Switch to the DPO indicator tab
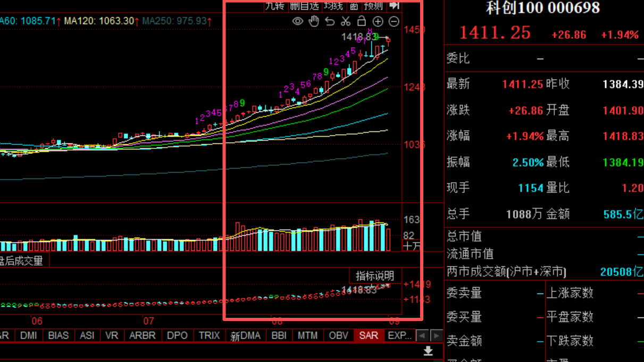 178,335
